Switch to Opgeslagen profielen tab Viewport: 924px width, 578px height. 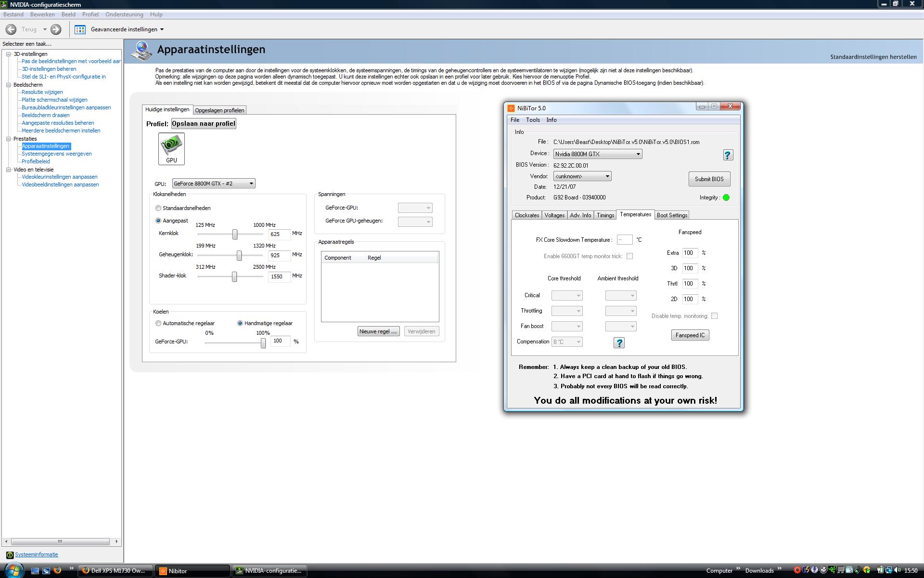(219, 110)
